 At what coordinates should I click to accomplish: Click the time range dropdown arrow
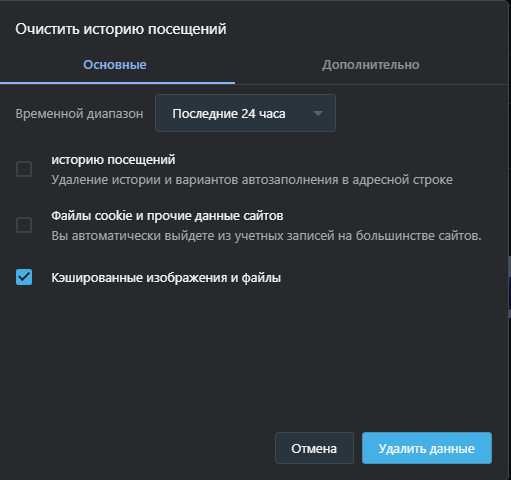tap(318, 114)
